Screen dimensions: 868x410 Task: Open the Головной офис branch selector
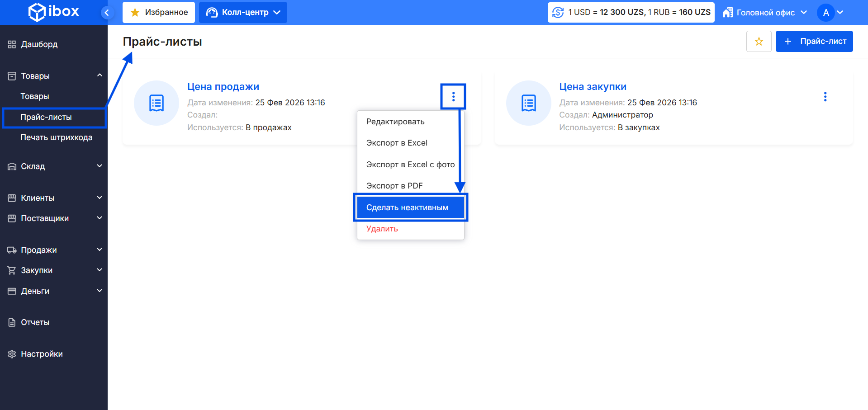pos(764,13)
